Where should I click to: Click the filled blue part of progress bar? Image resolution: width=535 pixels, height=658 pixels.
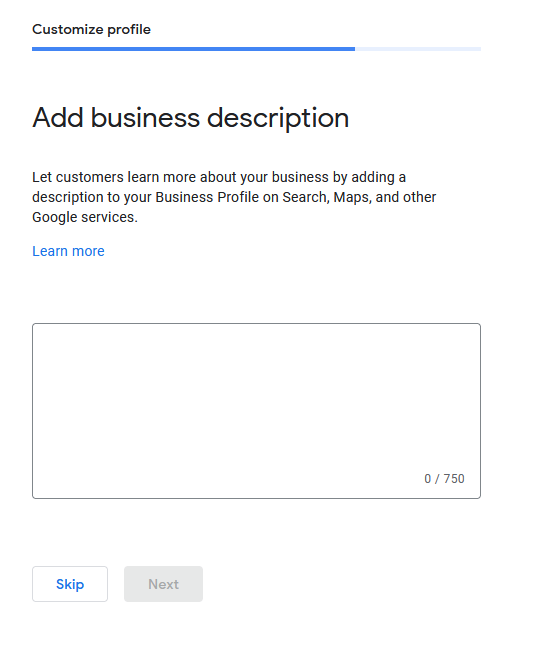193,49
